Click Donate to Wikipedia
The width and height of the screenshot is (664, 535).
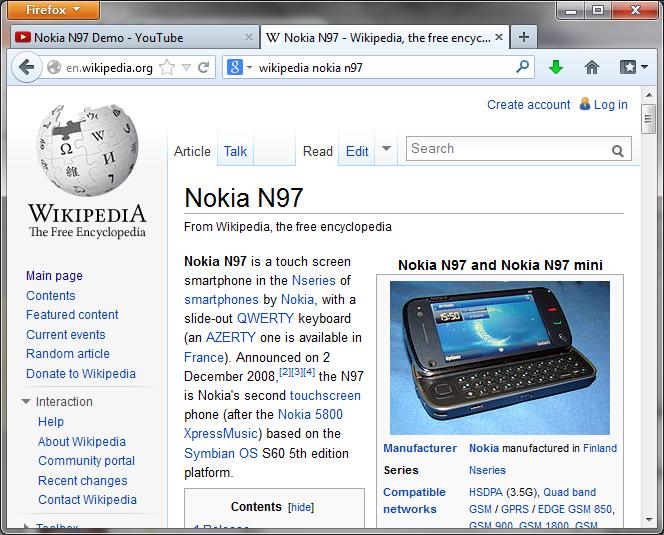click(81, 374)
